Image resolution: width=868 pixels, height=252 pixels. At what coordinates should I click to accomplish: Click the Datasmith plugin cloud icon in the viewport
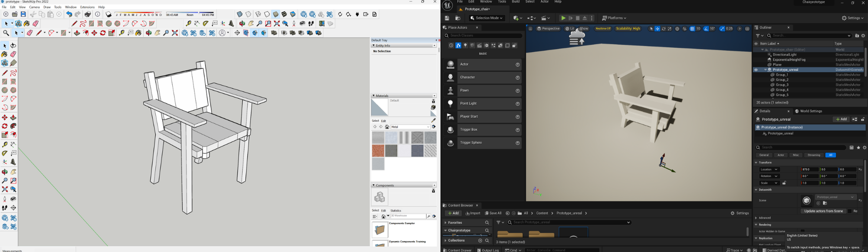[x=577, y=36]
